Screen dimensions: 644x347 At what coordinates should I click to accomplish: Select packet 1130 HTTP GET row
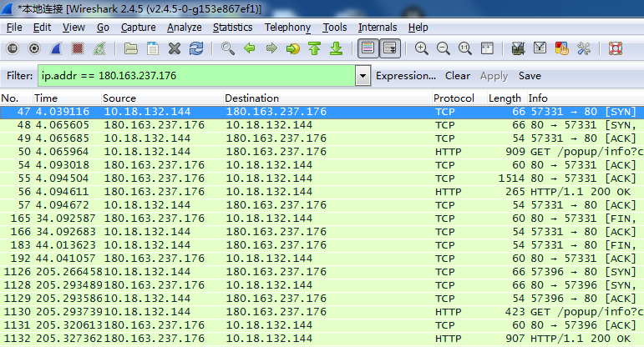pos(322,312)
